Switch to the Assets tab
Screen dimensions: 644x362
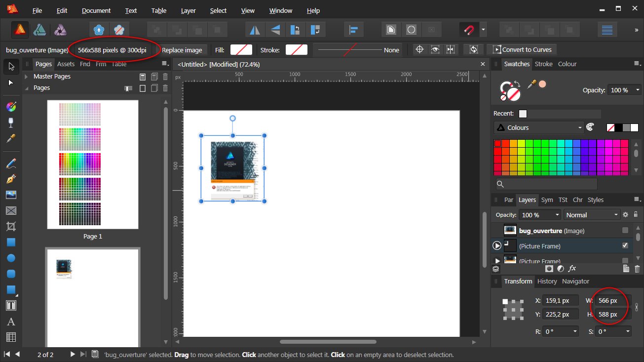66,64
